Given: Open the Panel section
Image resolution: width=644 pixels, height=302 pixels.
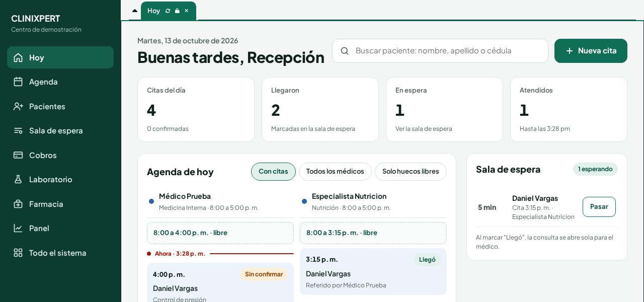Looking at the screenshot, I should [x=60, y=228].
